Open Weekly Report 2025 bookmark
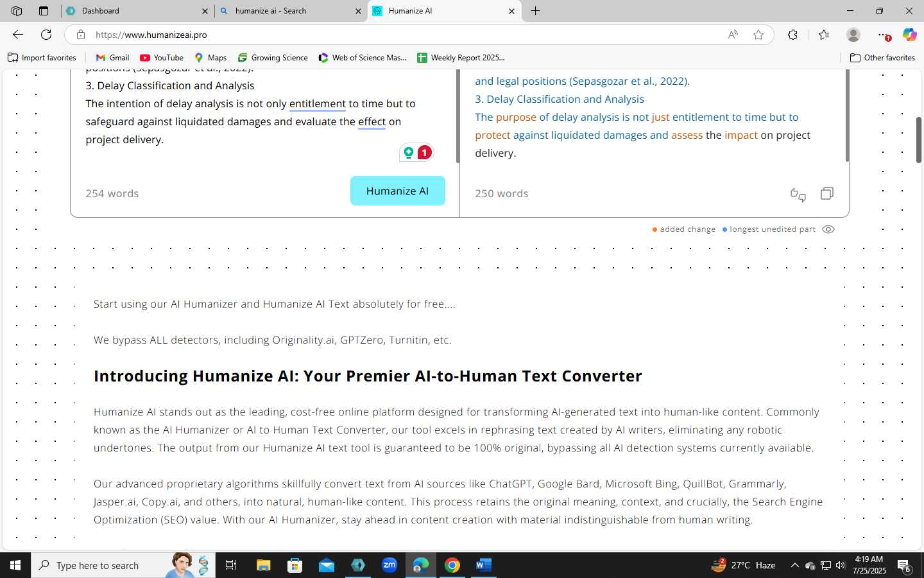924x578 pixels. [461, 58]
